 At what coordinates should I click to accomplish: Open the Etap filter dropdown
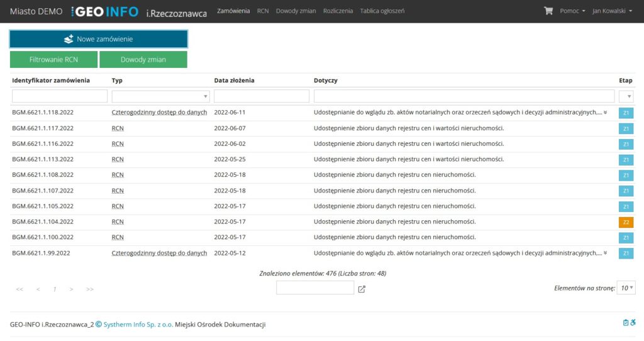[626, 96]
